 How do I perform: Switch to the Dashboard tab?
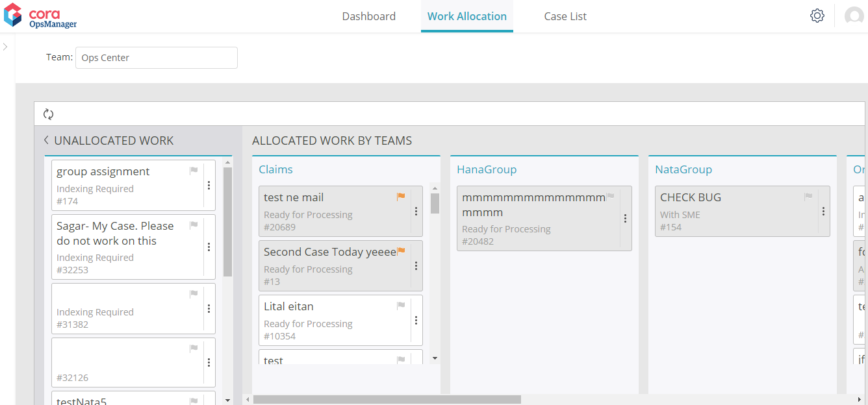click(369, 16)
